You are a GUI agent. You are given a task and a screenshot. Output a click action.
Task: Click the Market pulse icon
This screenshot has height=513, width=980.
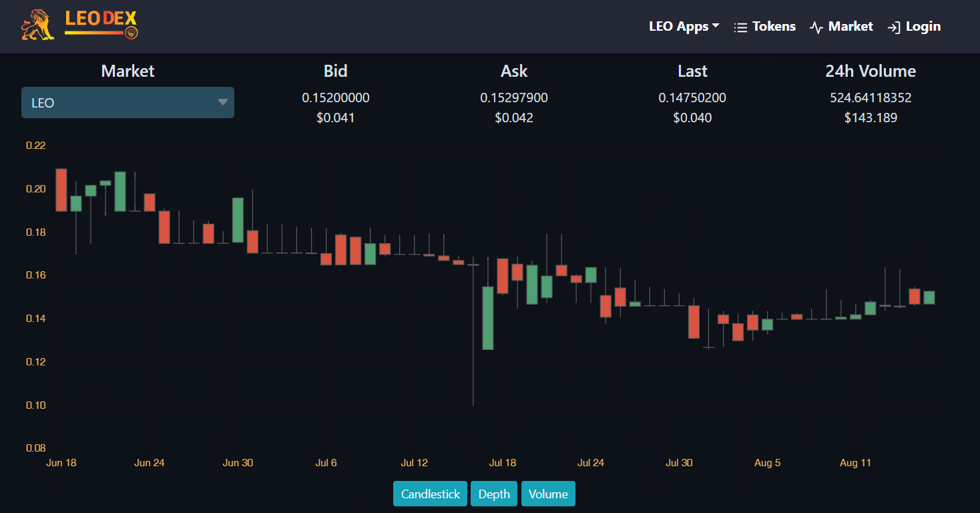pyautogui.click(x=816, y=27)
